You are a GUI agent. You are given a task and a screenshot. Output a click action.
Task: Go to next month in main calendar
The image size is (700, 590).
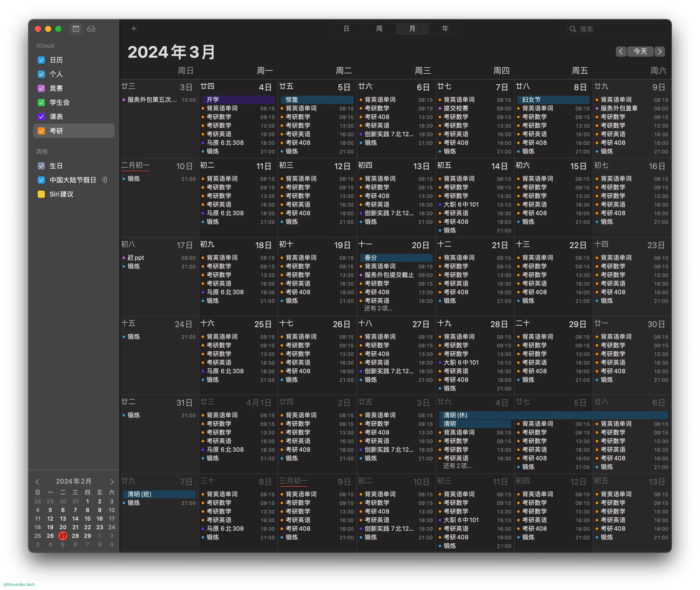[660, 51]
